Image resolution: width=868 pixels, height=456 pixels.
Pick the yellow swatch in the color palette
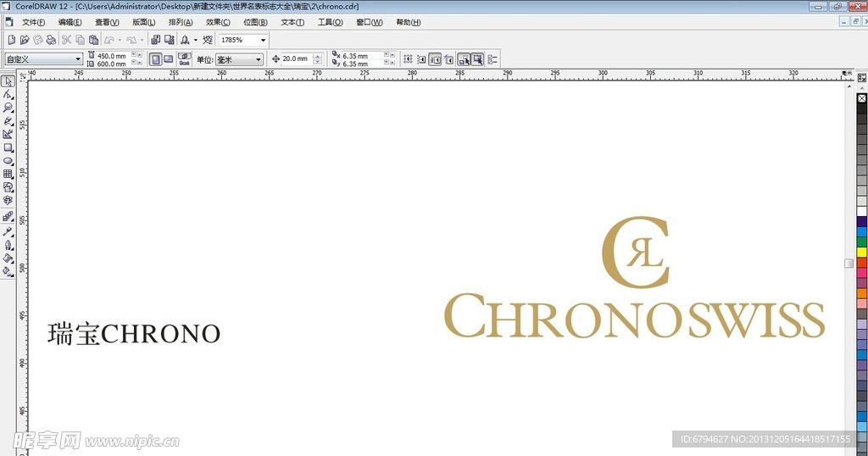point(862,252)
